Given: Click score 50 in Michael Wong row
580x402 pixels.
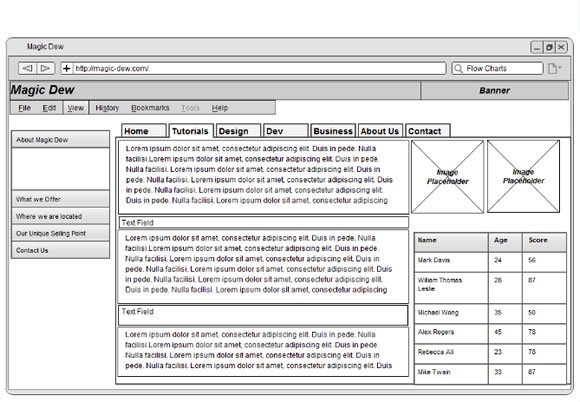Looking at the screenshot, I should 544,314.
